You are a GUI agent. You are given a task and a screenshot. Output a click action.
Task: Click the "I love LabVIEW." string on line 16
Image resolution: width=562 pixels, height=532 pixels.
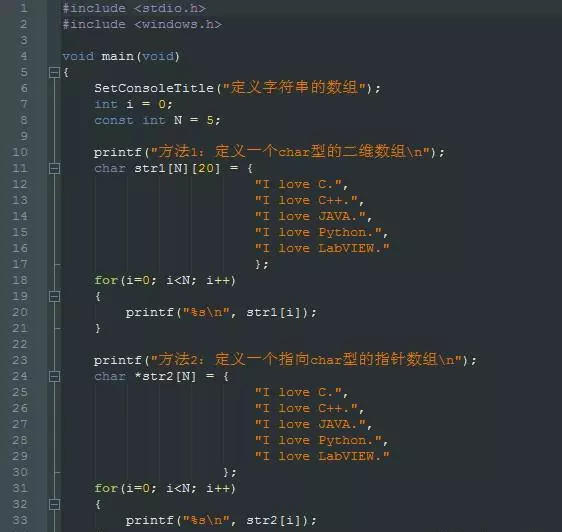click(322, 248)
